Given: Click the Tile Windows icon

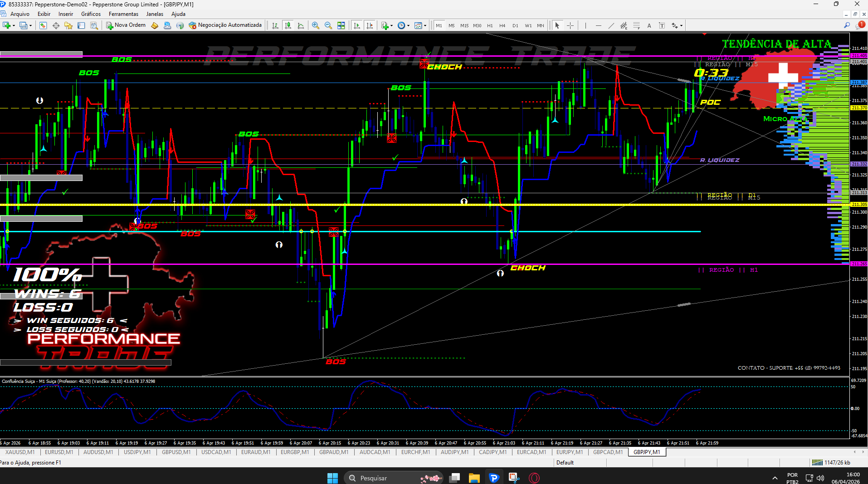Looking at the screenshot, I should pyautogui.click(x=341, y=25).
